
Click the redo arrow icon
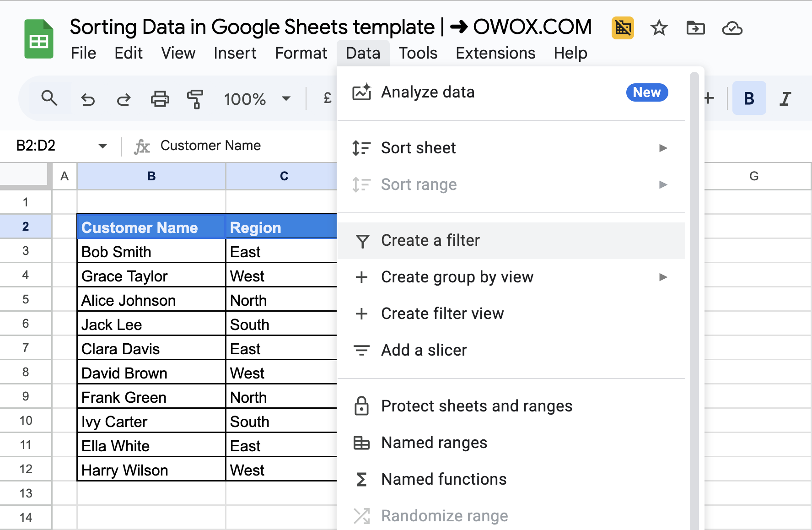124,99
